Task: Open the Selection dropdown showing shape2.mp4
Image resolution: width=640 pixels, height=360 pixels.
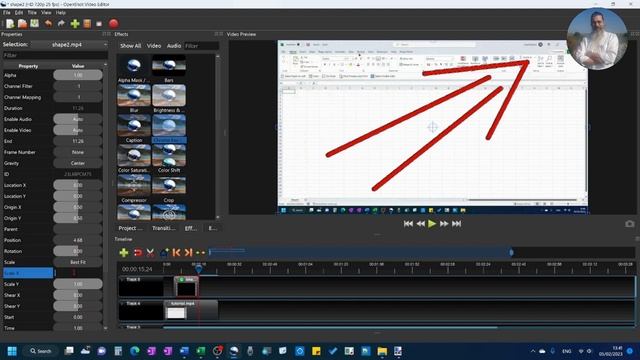Action: click(70, 44)
